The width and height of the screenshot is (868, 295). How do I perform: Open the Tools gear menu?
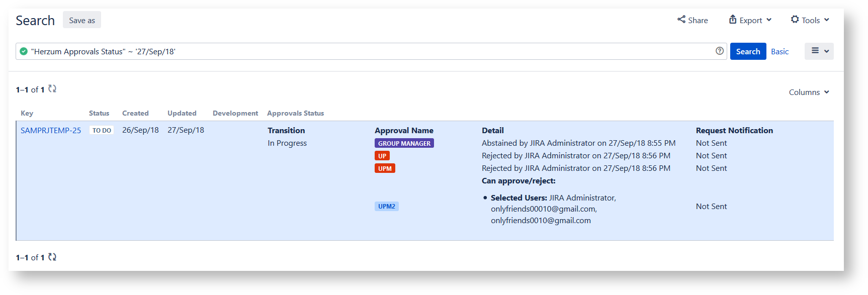810,20
